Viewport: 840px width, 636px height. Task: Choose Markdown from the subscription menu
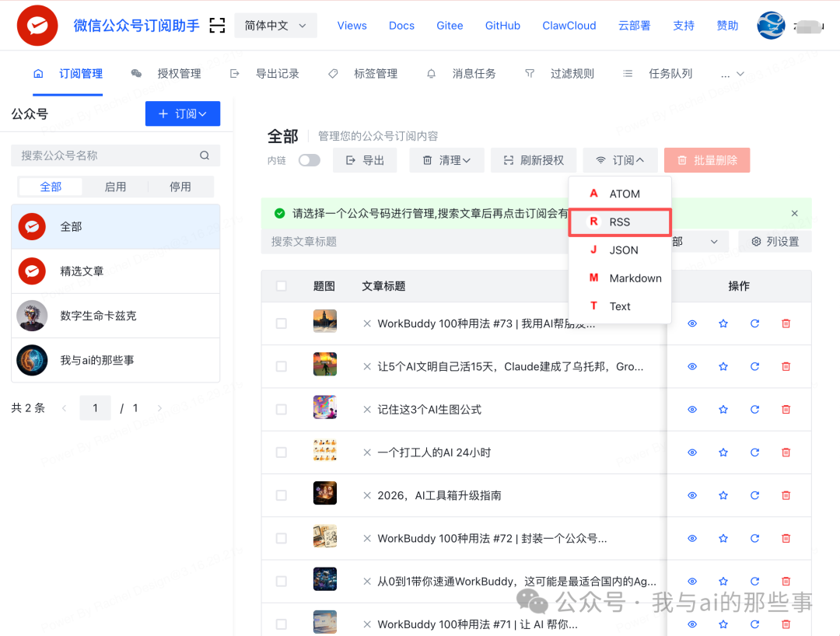click(620, 278)
